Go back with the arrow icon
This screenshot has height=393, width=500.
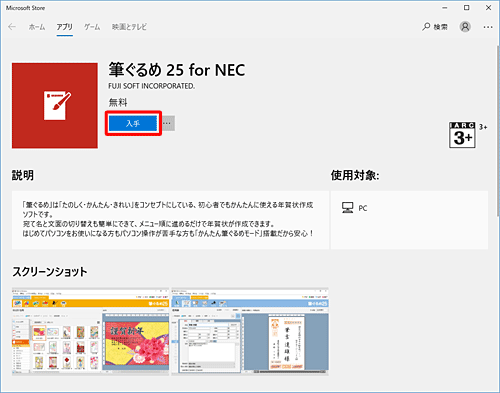(x=12, y=27)
